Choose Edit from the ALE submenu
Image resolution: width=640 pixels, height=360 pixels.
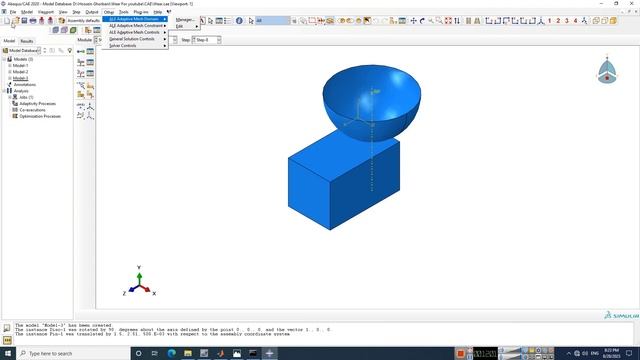coord(185,26)
